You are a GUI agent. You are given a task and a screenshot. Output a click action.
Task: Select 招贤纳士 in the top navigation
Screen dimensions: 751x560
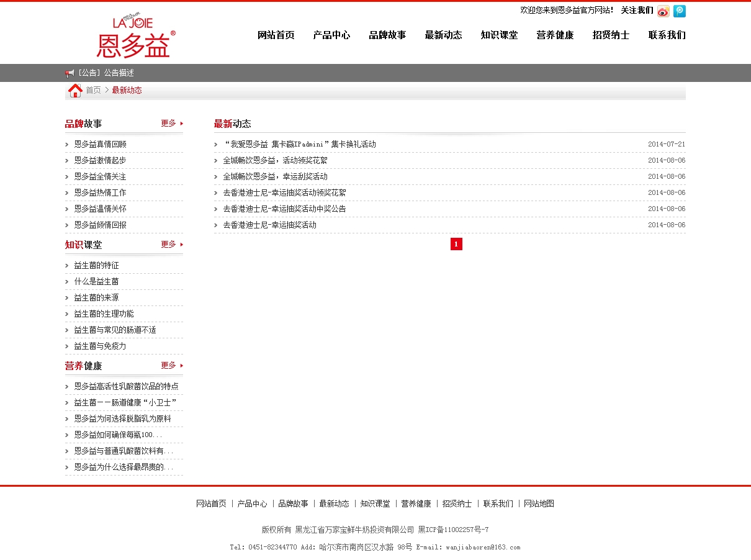pos(611,35)
